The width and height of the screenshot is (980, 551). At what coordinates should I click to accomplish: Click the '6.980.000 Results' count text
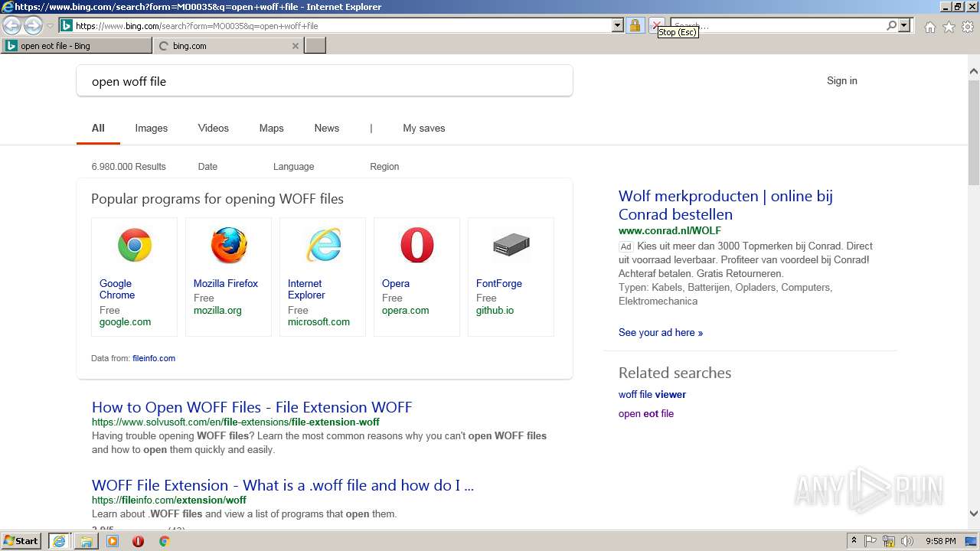tap(128, 166)
